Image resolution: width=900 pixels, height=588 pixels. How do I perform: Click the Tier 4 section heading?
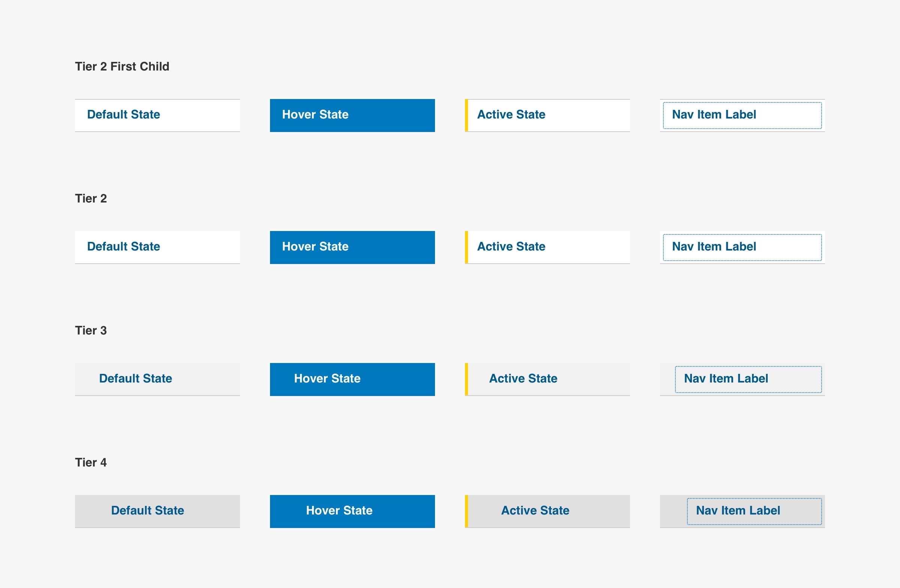pyautogui.click(x=91, y=462)
